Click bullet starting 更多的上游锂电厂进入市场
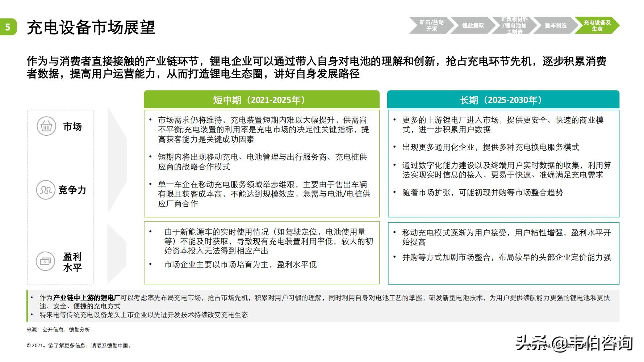Screen dimensions: 644x362 click(503, 125)
